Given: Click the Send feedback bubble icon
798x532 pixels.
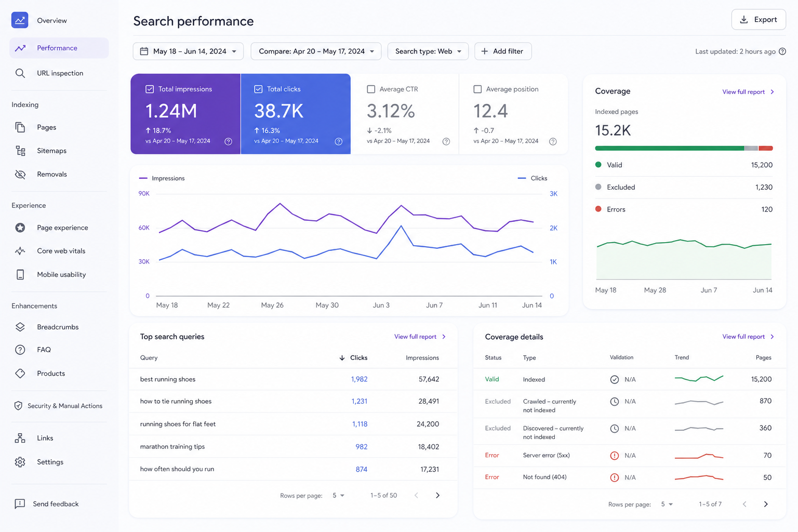Looking at the screenshot, I should (20, 503).
